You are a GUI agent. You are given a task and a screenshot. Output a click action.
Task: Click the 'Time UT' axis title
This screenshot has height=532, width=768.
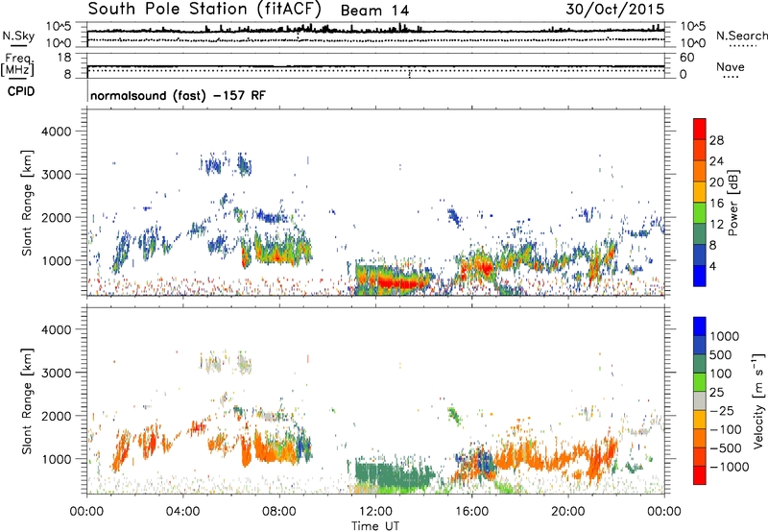pyautogui.click(x=375, y=526)
